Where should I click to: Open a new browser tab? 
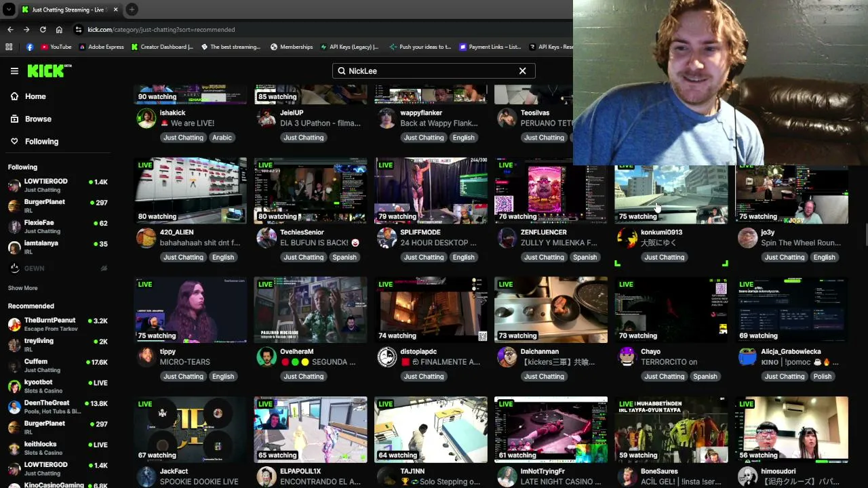pyautogui.click(x=132, y=9)
